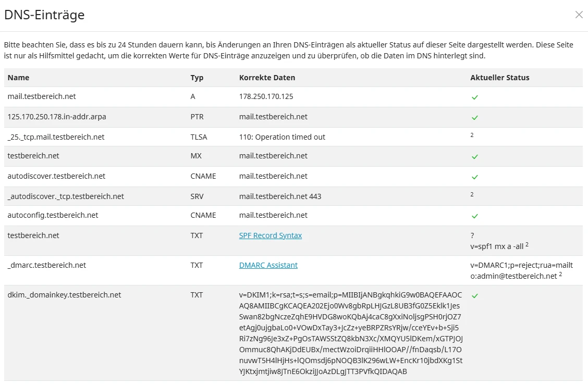
Task: Click the DKIM public key value text
Action: [351, 333]
